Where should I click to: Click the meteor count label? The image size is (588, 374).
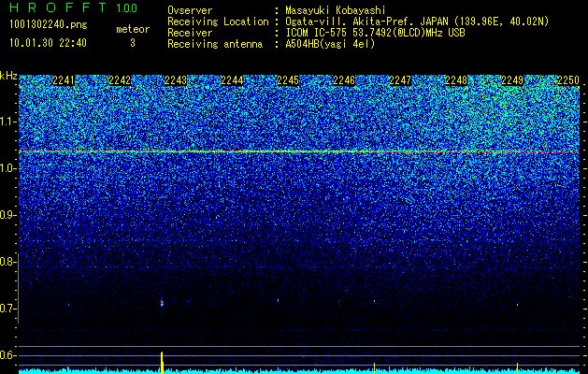(x=133, y=29)
